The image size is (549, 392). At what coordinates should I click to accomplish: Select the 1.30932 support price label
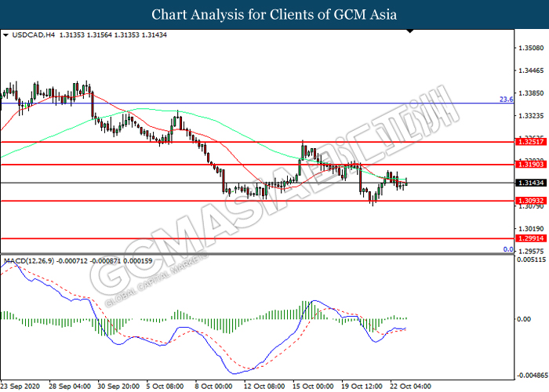(531, 201)
